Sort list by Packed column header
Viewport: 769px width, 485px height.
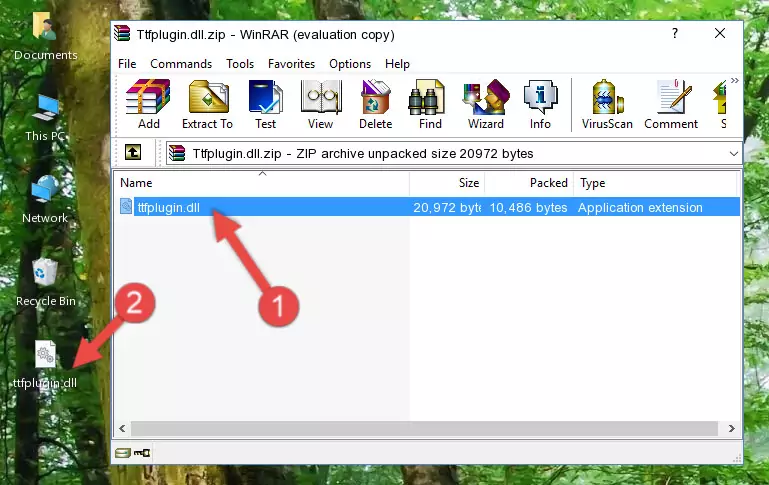(x=529, y=183)
